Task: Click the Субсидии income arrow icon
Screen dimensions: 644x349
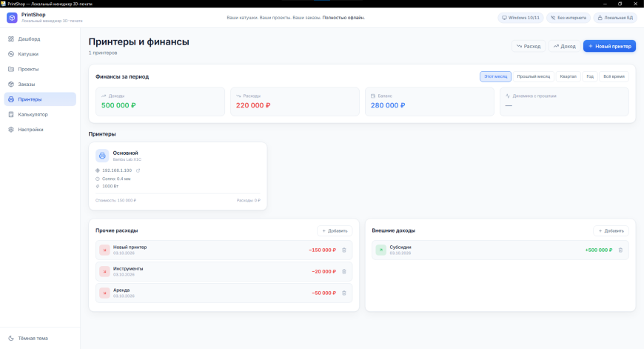Action: pos(381,250)
